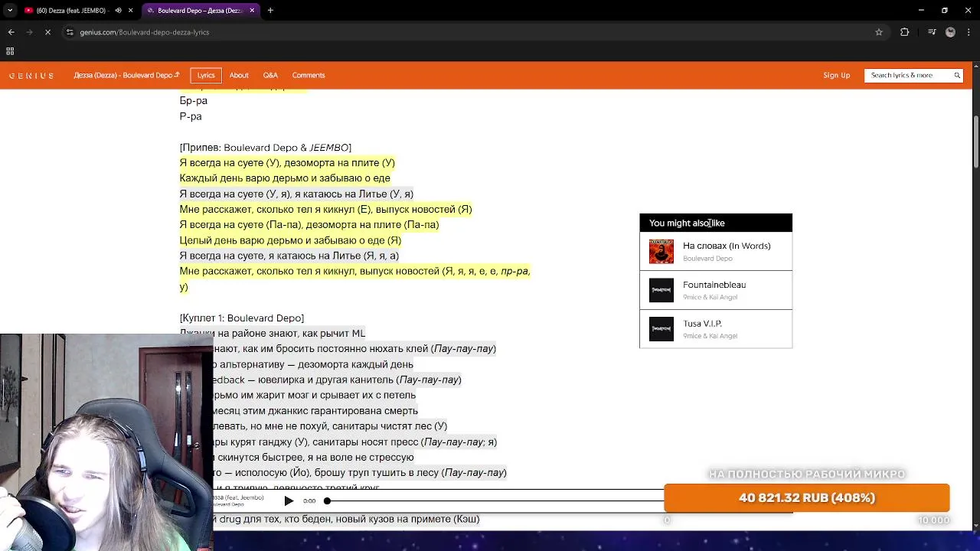Close the YouTube Dezza tab

click(131, 10)
